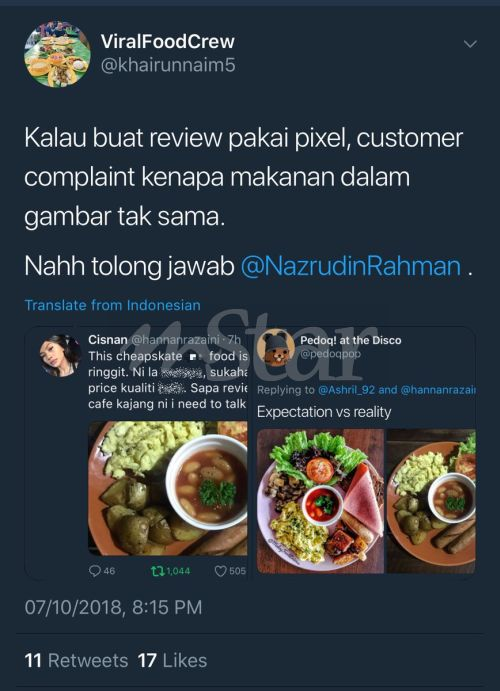
Task: Open the reality plate photo
Action: click(431, 501)
